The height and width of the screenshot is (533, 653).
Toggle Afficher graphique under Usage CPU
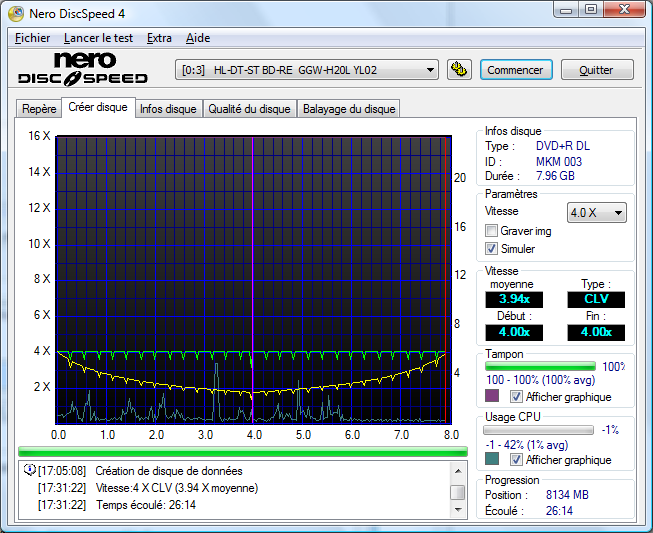517,460
